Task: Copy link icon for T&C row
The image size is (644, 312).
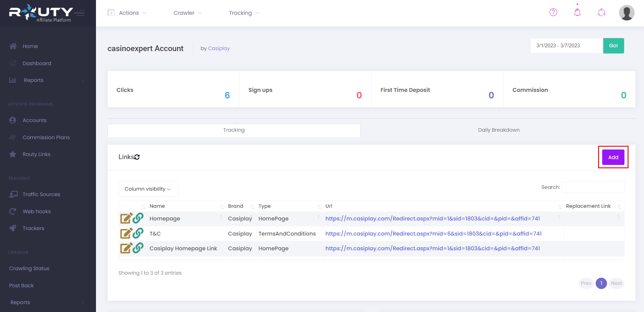Action: pyautogui.click(x=138, y=233)
